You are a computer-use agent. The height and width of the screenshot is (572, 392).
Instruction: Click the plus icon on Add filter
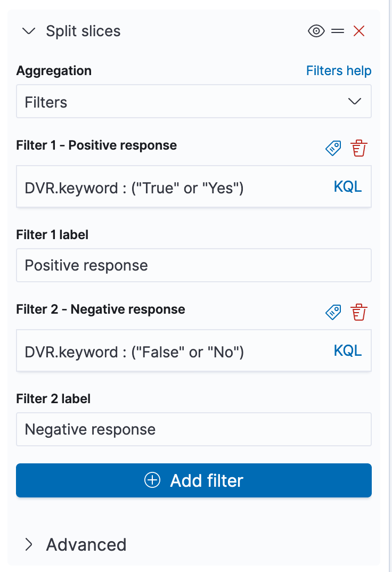tap(152, 480)
